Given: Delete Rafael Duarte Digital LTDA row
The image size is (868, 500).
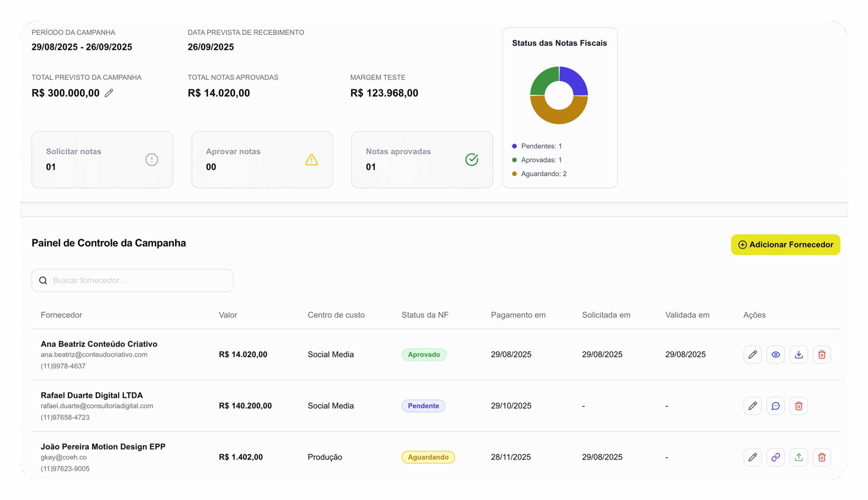Looking at the screenshot, I should click(x=798, y=406).
